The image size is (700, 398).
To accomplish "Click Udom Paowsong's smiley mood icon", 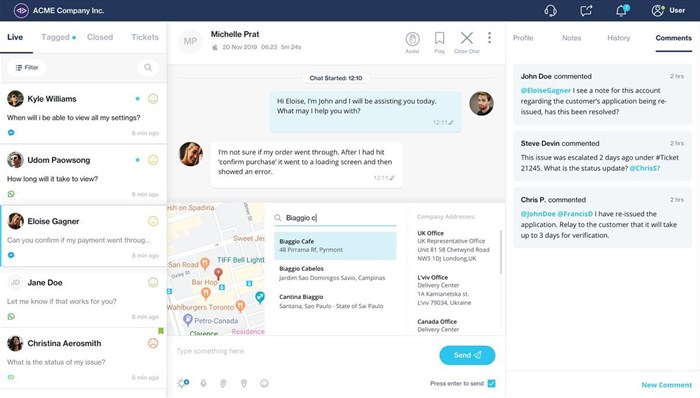I will (153, 160).
